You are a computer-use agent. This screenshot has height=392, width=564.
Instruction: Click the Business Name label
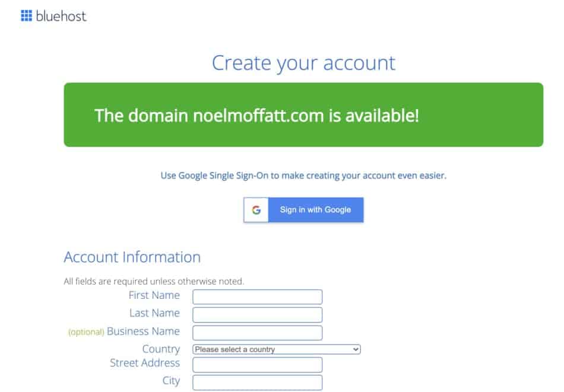[143, 331]
